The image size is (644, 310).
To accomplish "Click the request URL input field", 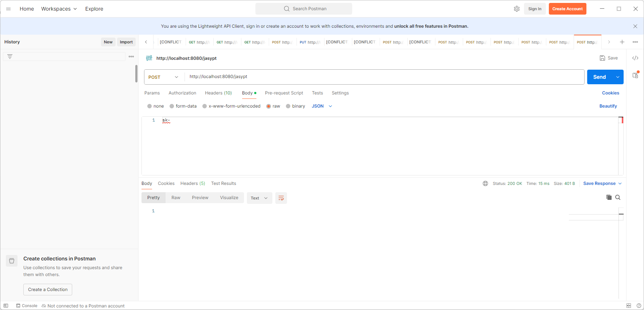I will point(384,77).
